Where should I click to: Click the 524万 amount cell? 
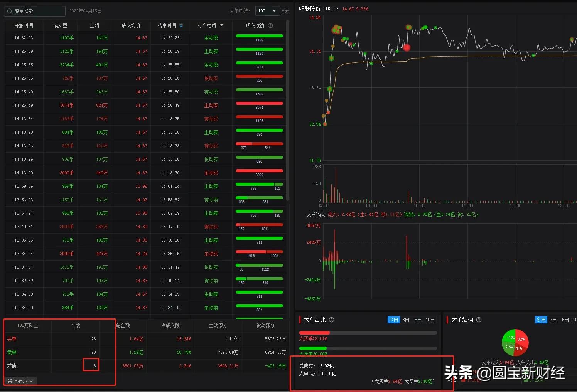point(102,105)
